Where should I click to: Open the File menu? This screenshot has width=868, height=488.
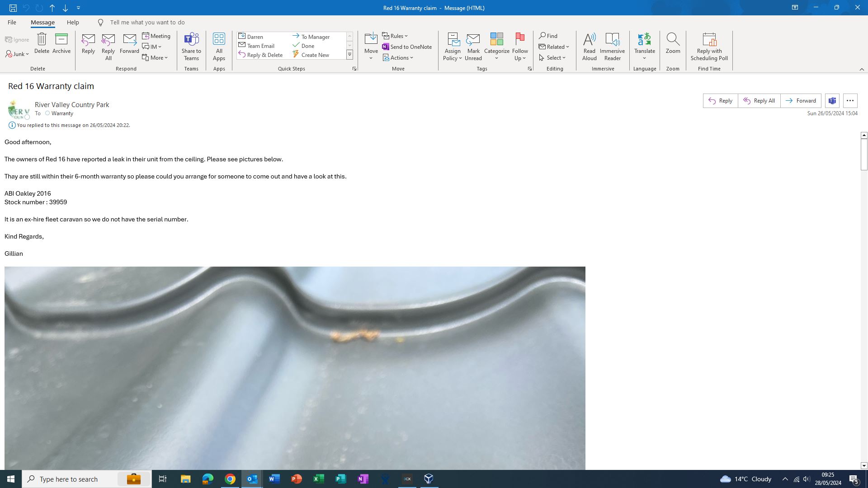coord(12,22)
